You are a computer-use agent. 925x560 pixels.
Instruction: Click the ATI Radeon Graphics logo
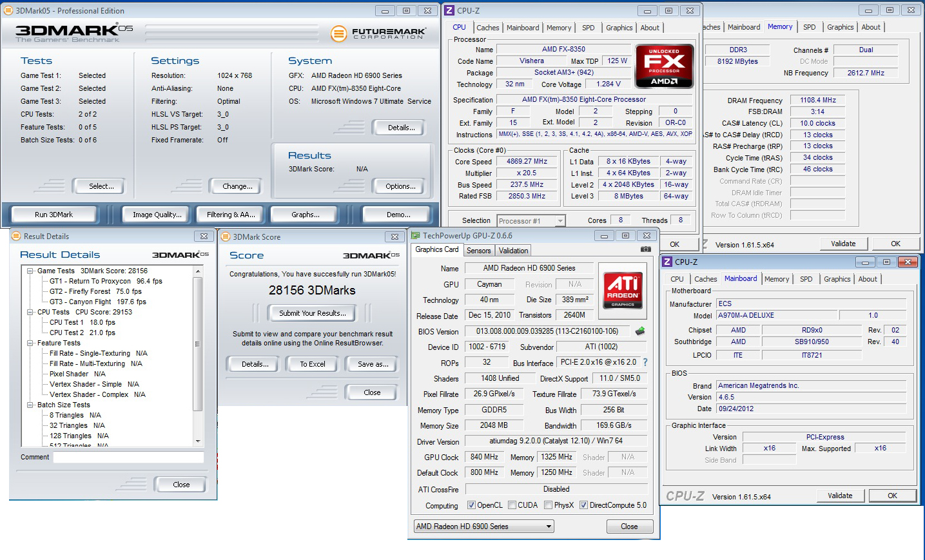point(623,290)
